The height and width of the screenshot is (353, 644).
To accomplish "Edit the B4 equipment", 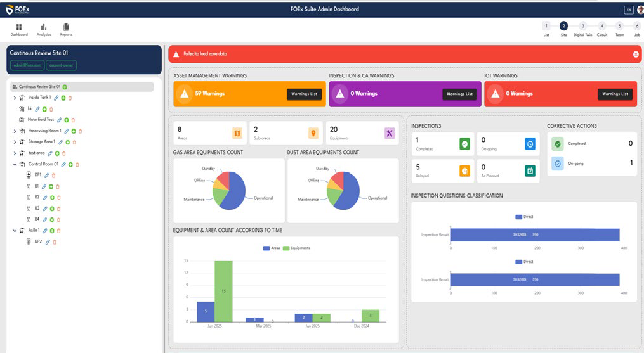I will (x=45, y=220).
